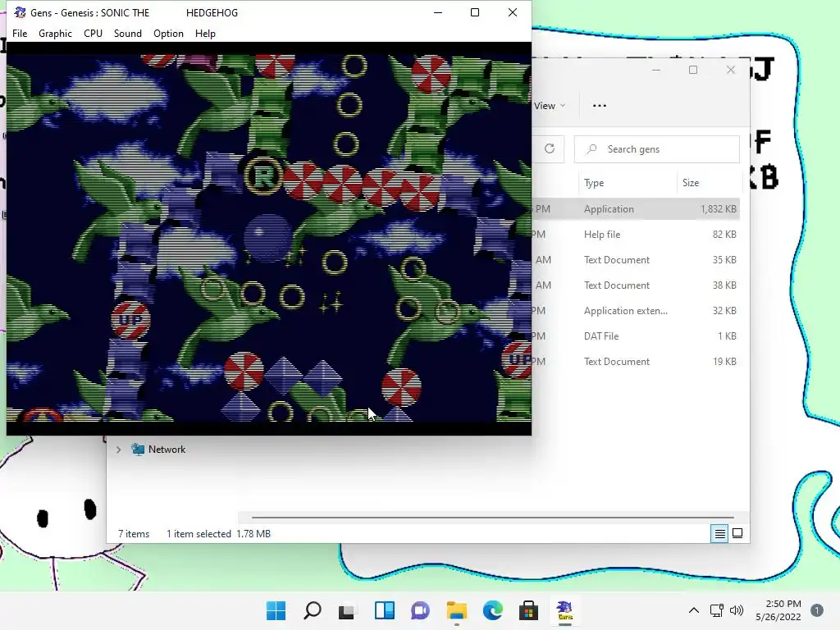Select the Help file row sized 82 KB
The width and height of the screenshot is (840, 630).
tap(636, 234)
